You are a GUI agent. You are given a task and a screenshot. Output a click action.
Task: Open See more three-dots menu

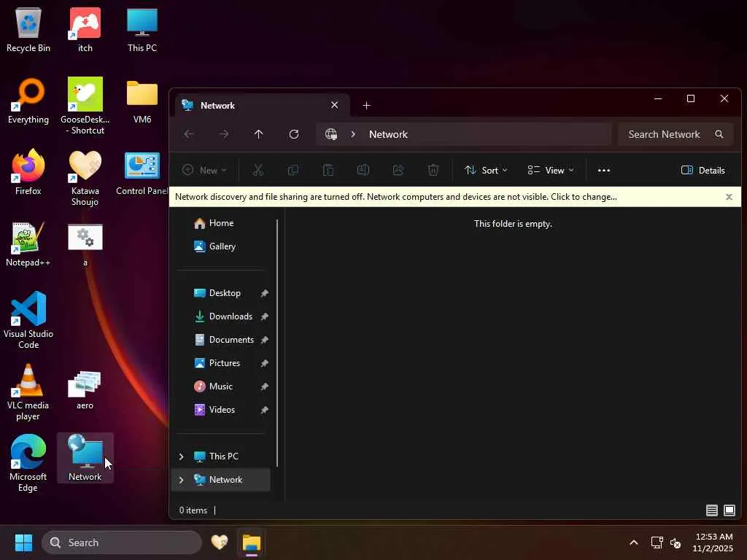(603, 170)
